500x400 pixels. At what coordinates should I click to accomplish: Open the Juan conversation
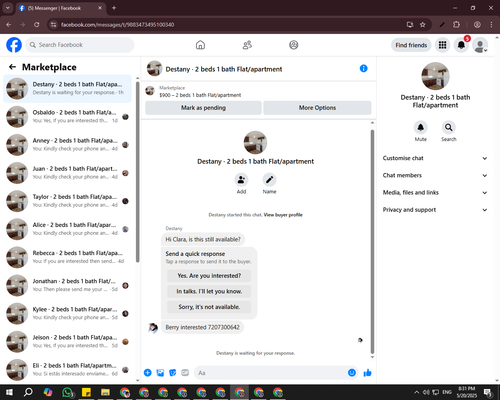point(67,173)
